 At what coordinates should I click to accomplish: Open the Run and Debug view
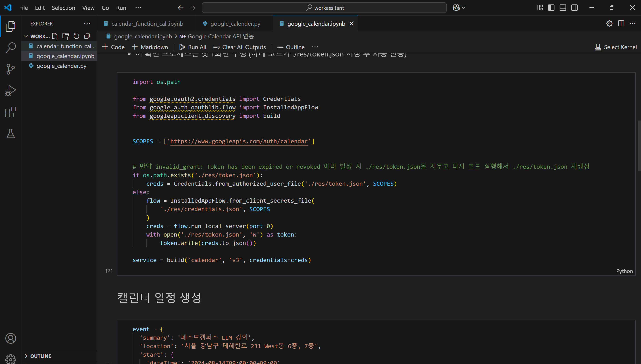point(10,91)
